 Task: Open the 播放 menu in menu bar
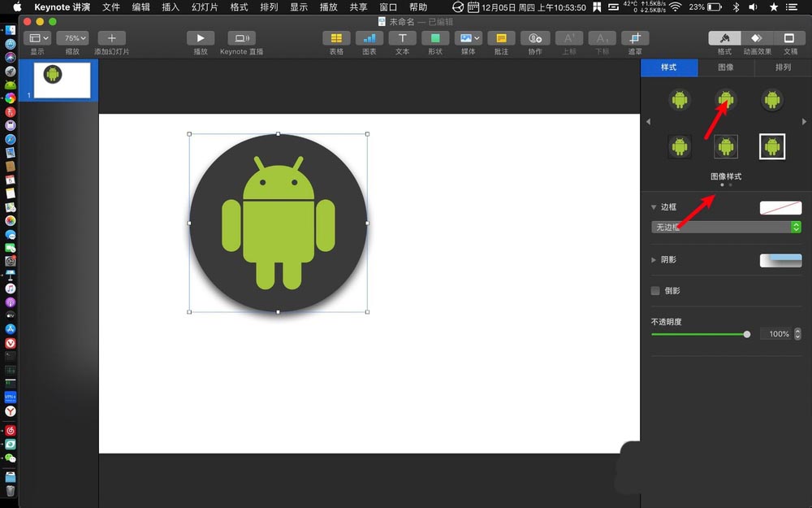(328, 7)
